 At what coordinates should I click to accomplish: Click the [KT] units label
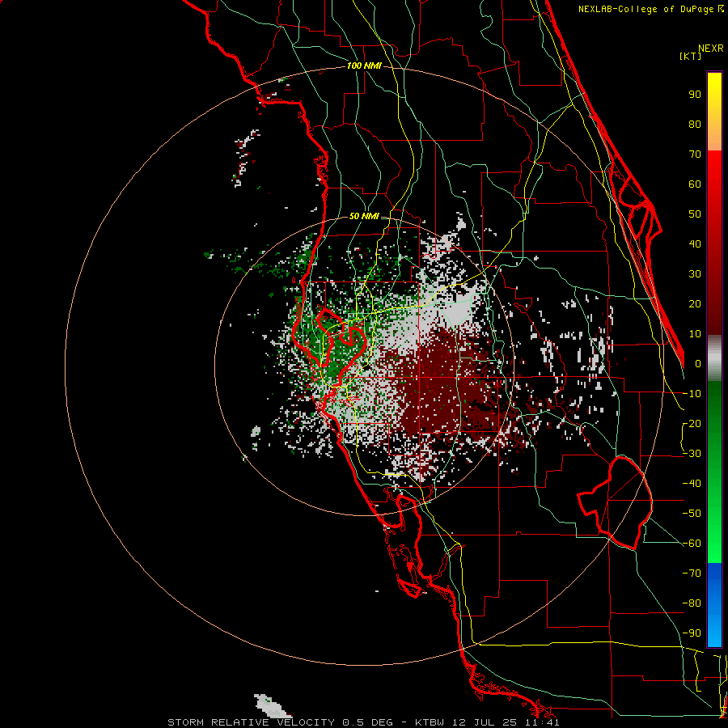tap(691, 56)
